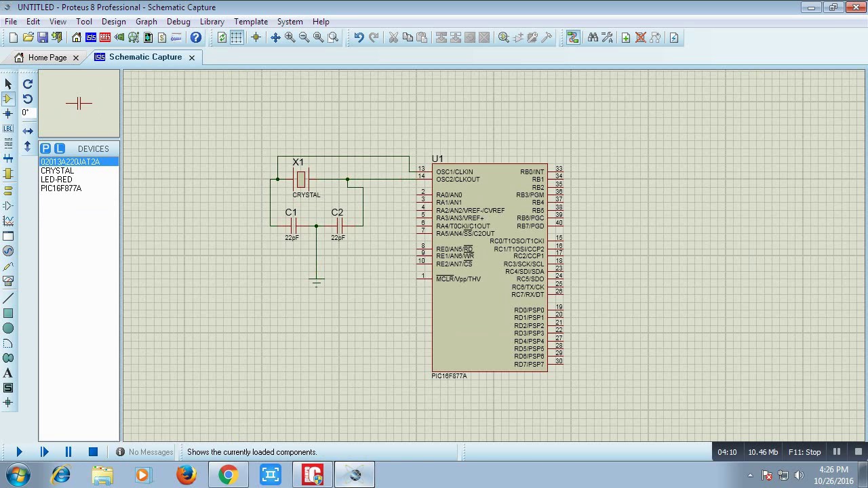Cut selection with the scissors icon

pos(393,37)
